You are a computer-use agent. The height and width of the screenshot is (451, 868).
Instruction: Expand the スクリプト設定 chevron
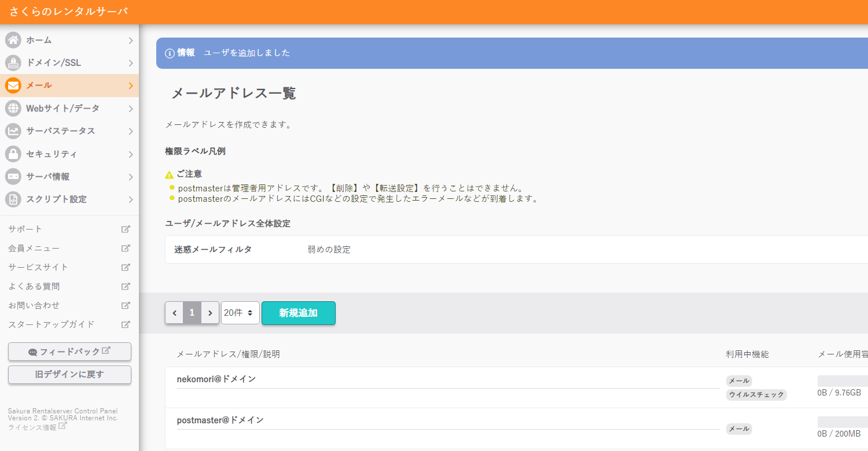pos(131,199)
